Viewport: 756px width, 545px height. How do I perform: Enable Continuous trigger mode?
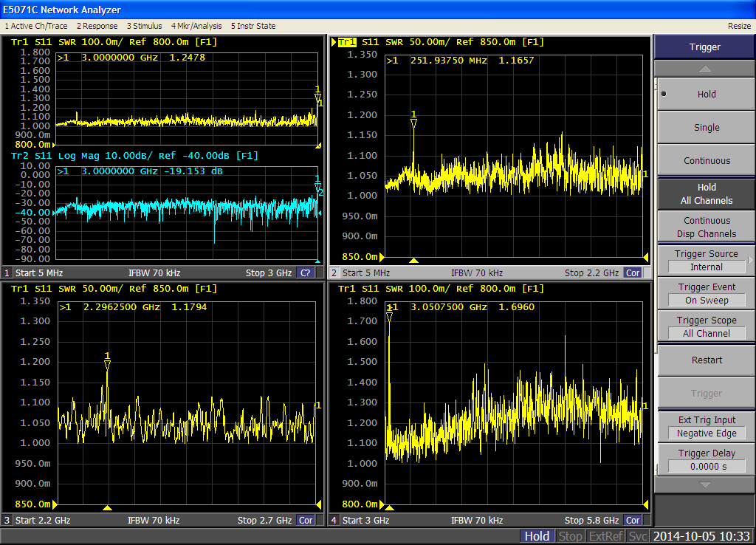click(706, 160)
